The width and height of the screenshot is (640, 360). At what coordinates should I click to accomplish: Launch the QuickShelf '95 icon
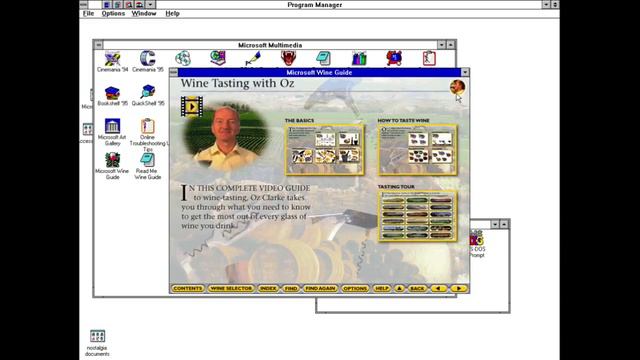coord(147,92)
